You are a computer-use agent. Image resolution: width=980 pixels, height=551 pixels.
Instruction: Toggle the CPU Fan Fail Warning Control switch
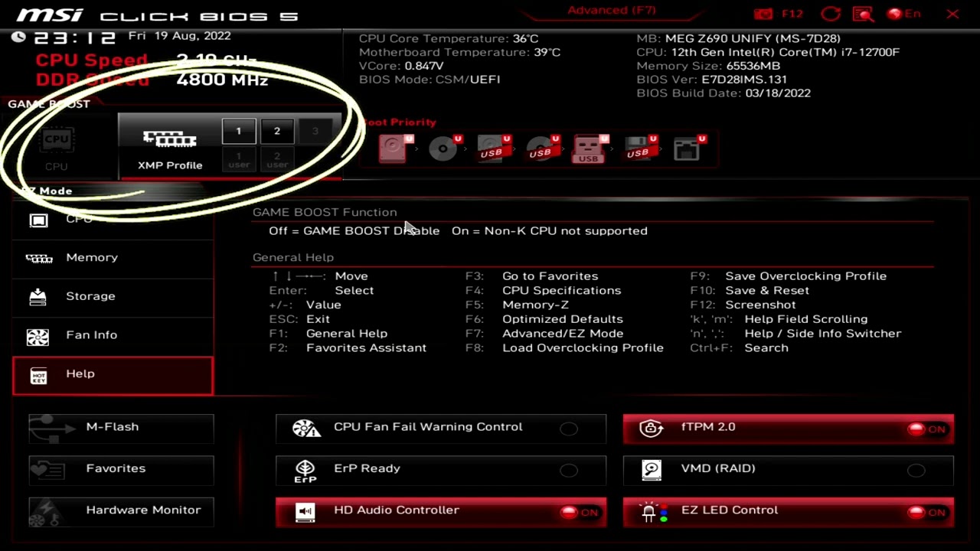[x=568, y=429]
